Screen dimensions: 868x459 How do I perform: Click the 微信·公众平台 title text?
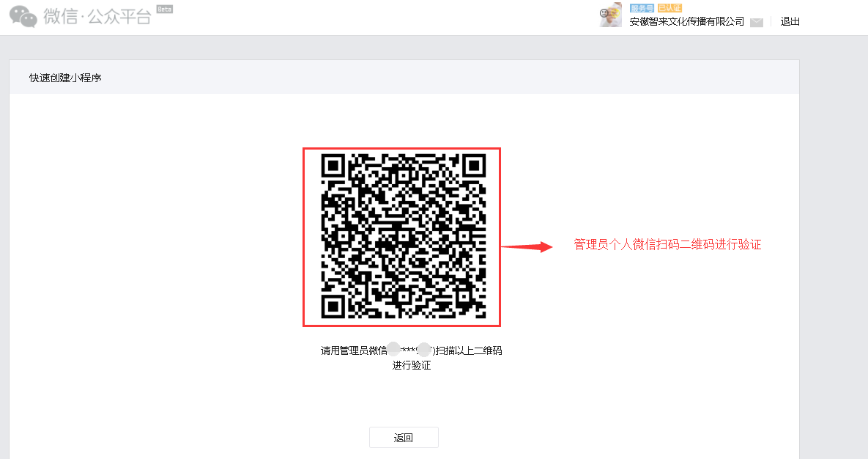pyautogui.click(x=97, y=17)
